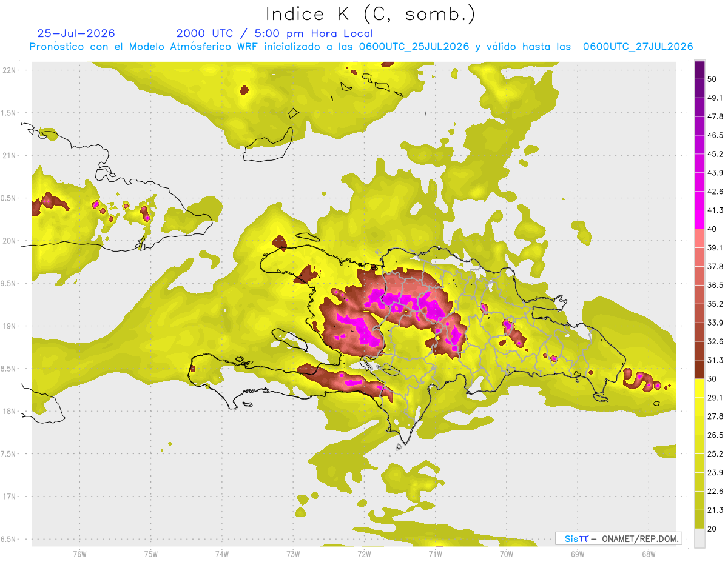The height and width of the screenshot is (562, 728).
Task: Click the longitude label "73W"
Action: (x=293, y=554)
